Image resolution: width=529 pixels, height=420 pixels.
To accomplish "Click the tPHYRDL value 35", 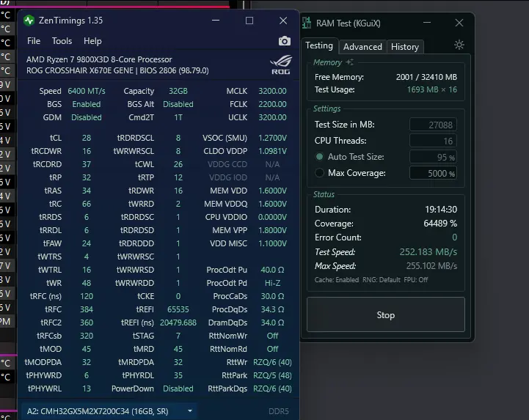I will tap(178, 375).
